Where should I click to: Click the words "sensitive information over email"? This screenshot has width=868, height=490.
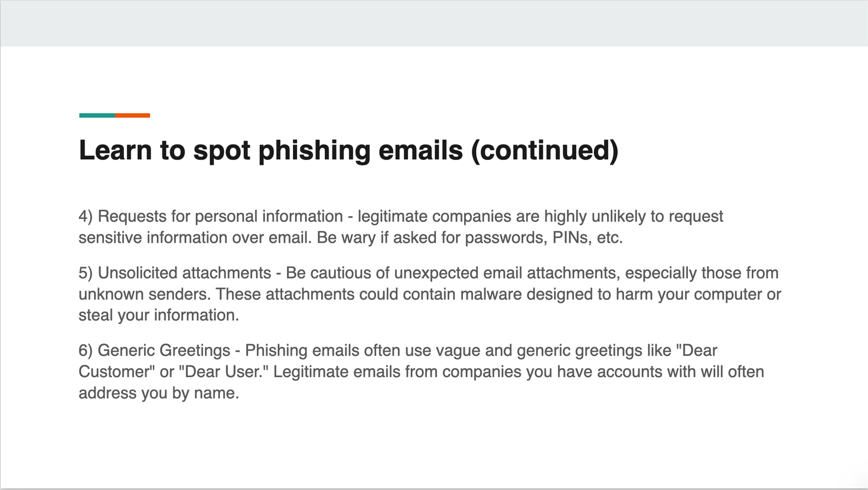194,238
